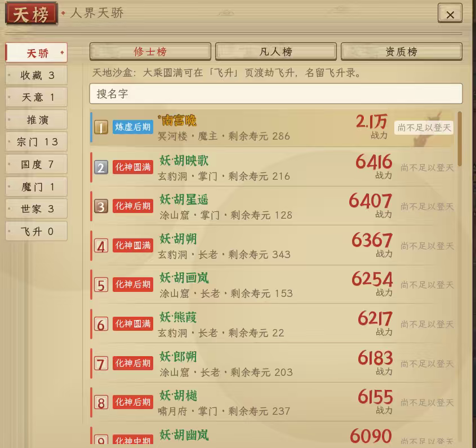The height and width of the screenshot is (448, 476).
Task: Click 涂山窟·长老·剩余寿元 153 text
Action: click(x=226, y=294)
